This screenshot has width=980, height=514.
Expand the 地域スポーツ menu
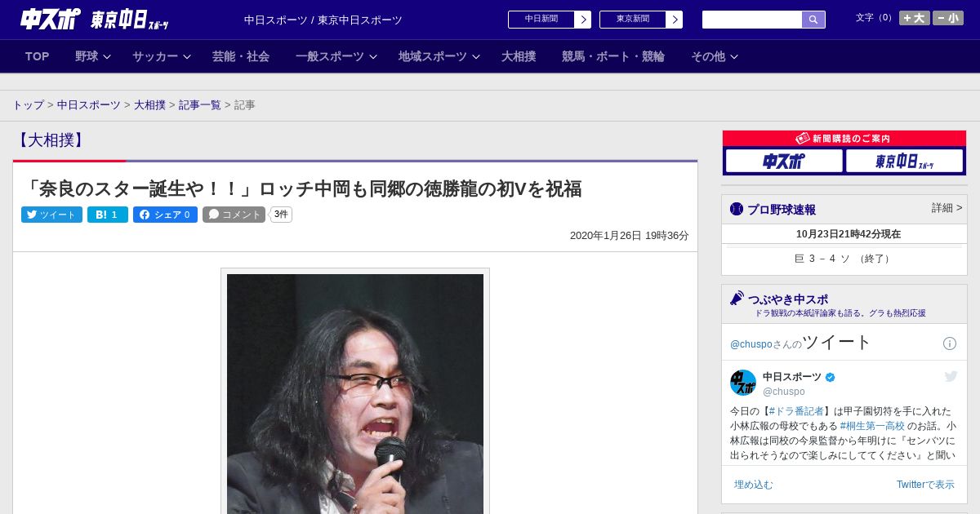coord(439,56)
